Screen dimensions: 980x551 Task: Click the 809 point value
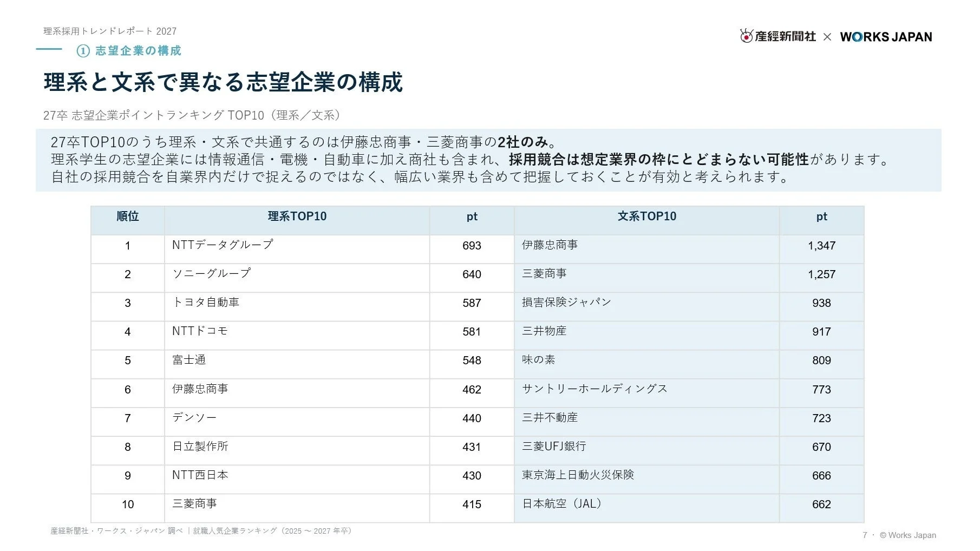pos(821,360)
